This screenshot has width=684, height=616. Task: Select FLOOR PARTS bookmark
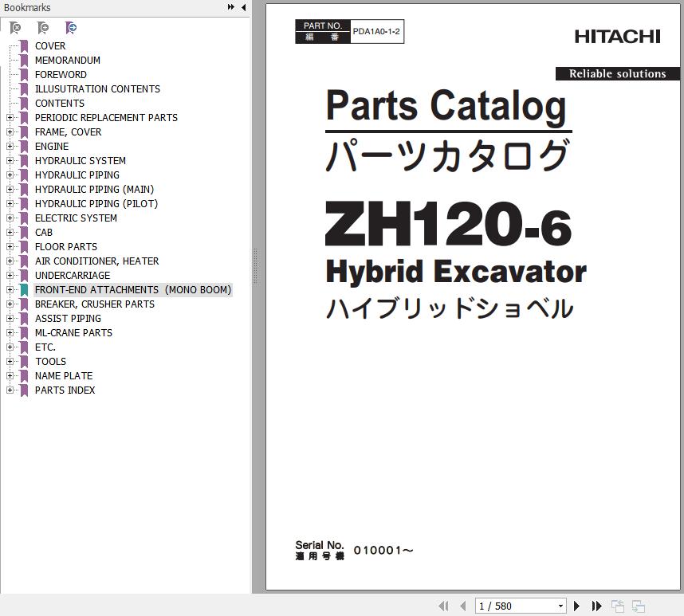(66, 247)
